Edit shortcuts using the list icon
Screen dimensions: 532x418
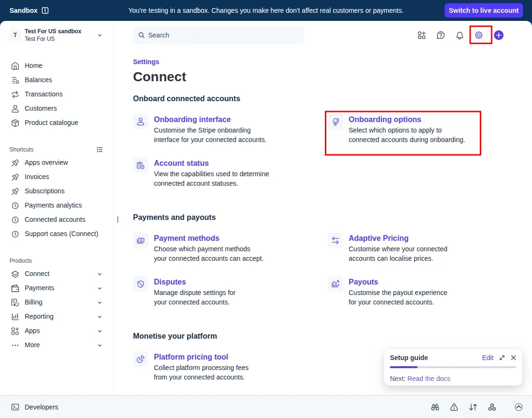(99, 150)
